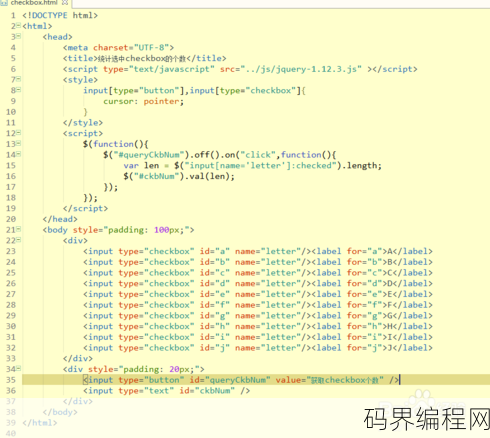The width and height of the screenshot is (490, 438).
Task: Collapse the click handler fold on line 14
Action: pyautogui.click(x=19, y=154)
